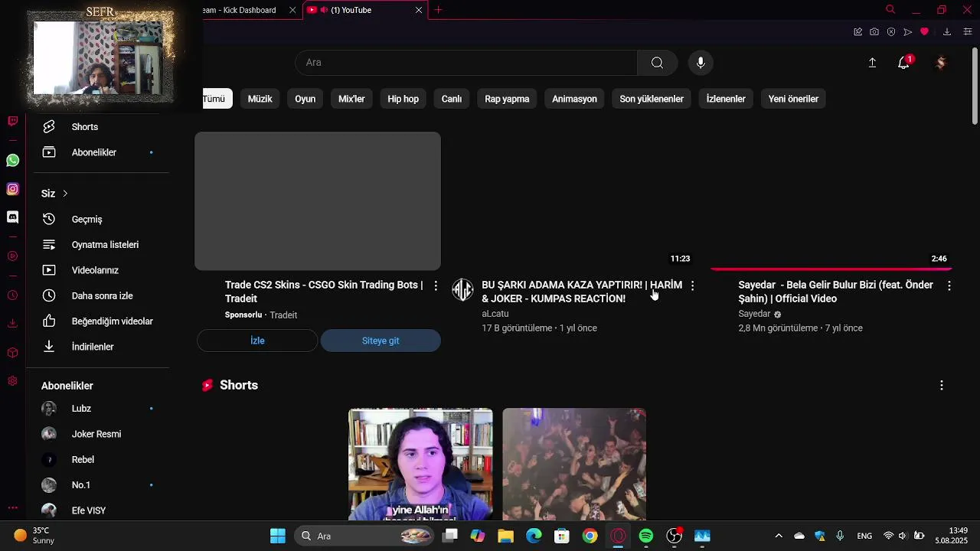Select the Oyun filter chip

coord(305,99)
